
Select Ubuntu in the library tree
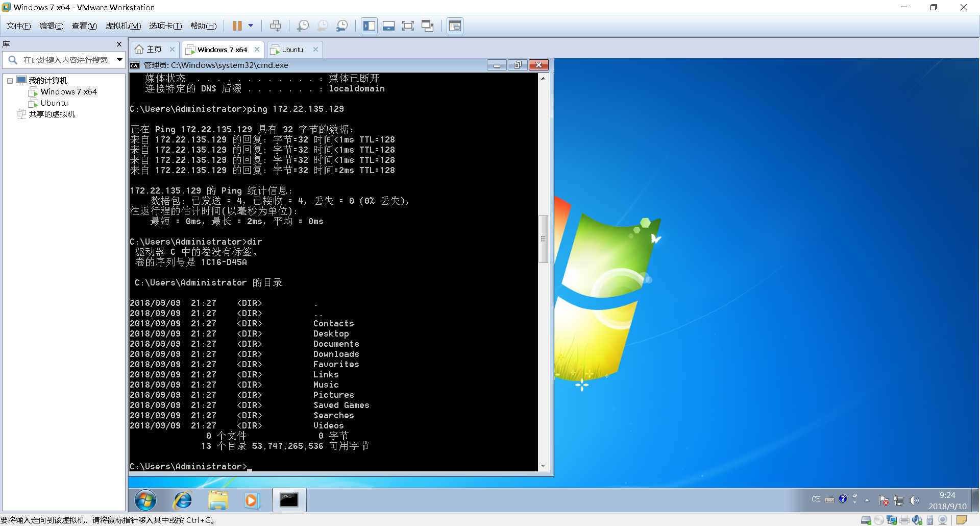[x=54, y=103]
